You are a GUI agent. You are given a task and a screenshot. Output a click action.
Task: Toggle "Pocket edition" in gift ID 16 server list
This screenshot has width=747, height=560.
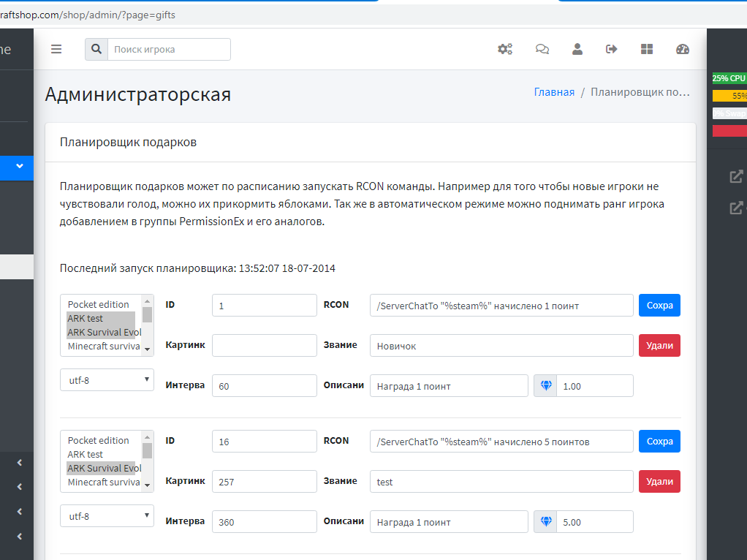[x=99, y=440]
